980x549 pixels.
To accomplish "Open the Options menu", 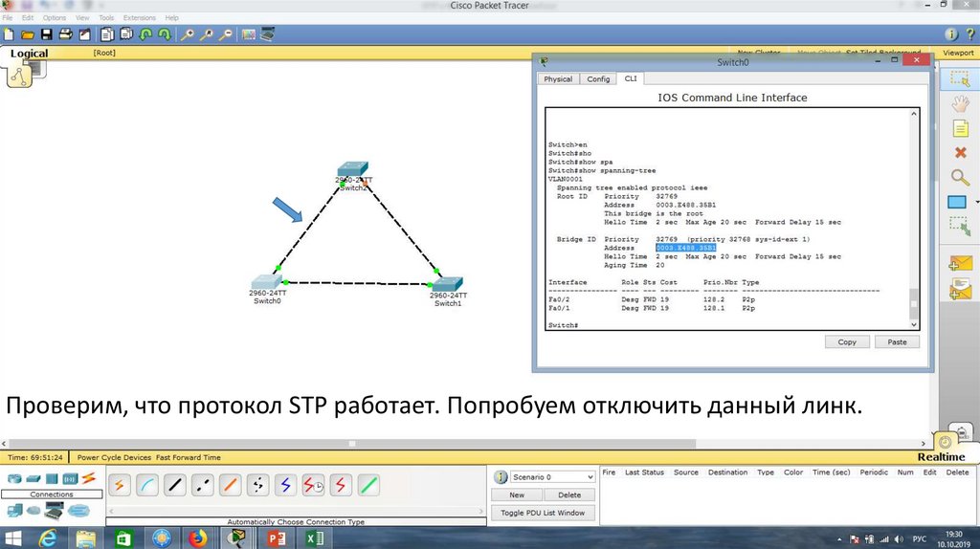I will coord(55,17).
